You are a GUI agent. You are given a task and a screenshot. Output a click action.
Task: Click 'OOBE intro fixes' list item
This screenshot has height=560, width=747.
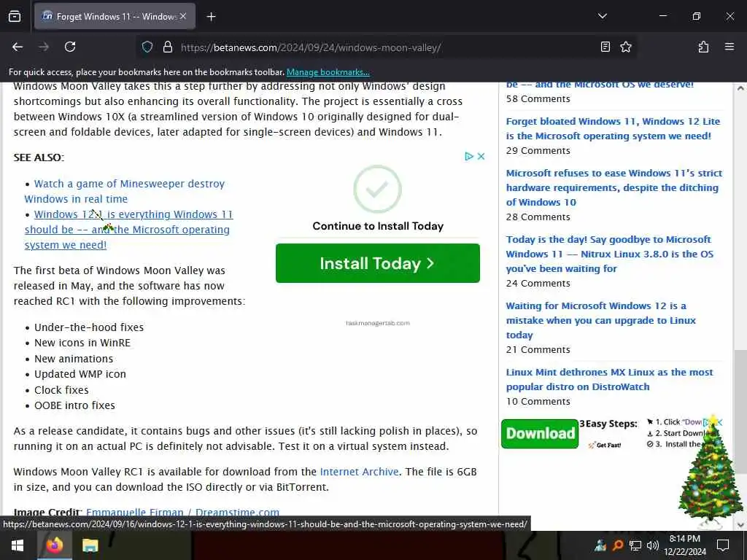(74, 405)
